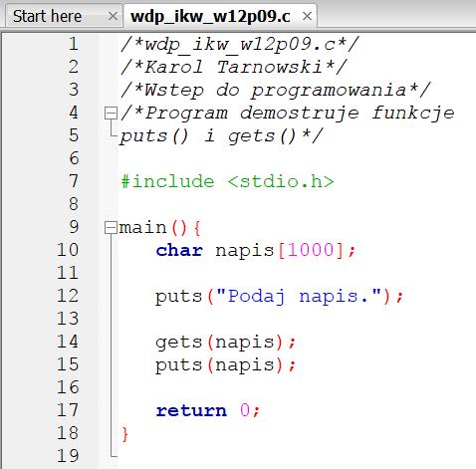Viewport: 476px width, 469px height.
Task: Click the return value 0 on line 17
Action: [x=245, y=410]
